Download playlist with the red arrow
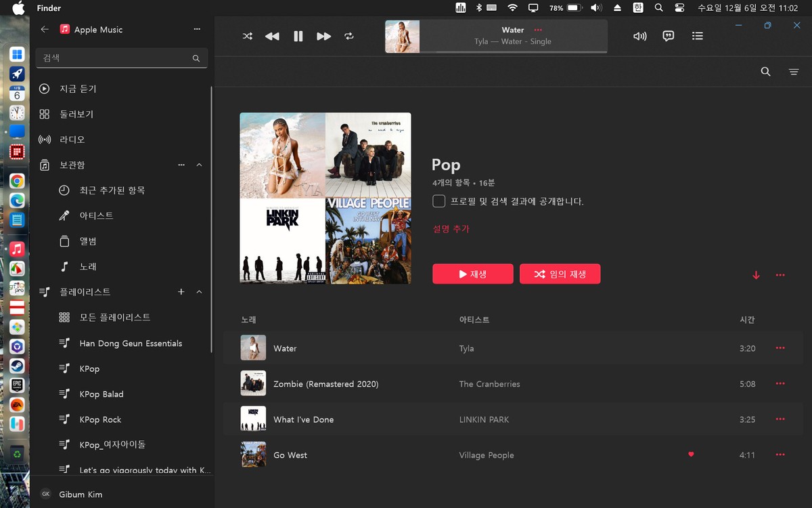This screenshot has width=812, height=508. (x=757, y=275)
